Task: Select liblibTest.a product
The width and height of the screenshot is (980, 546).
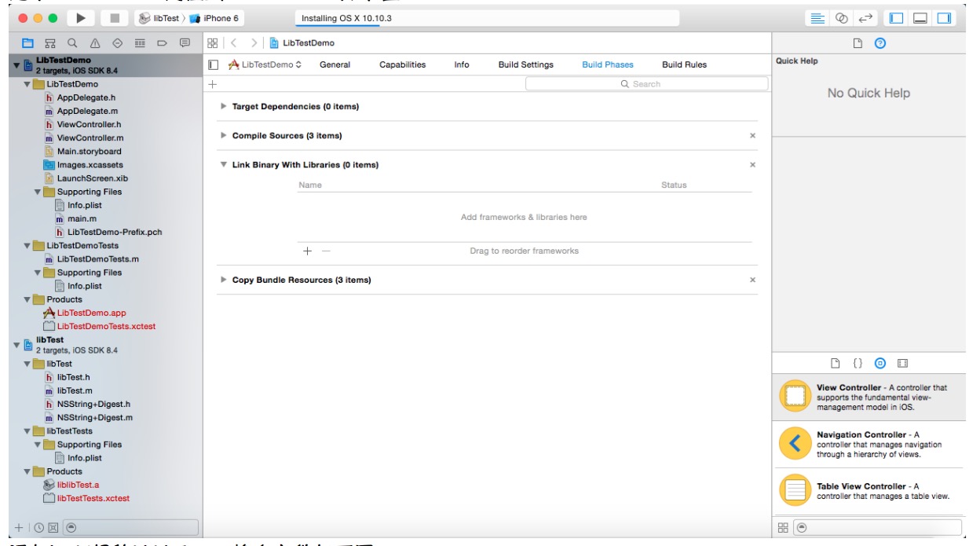Action: click(x=71, y=485)
